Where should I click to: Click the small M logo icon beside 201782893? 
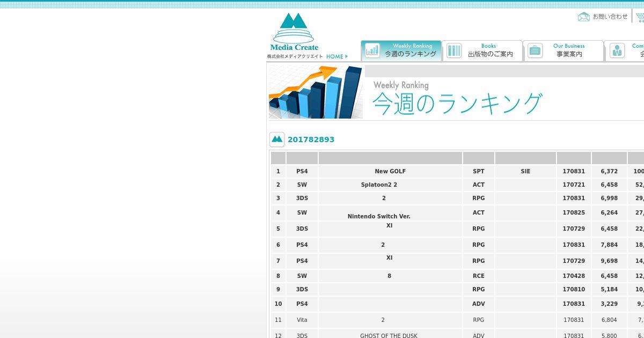click(x=277, y=139)
